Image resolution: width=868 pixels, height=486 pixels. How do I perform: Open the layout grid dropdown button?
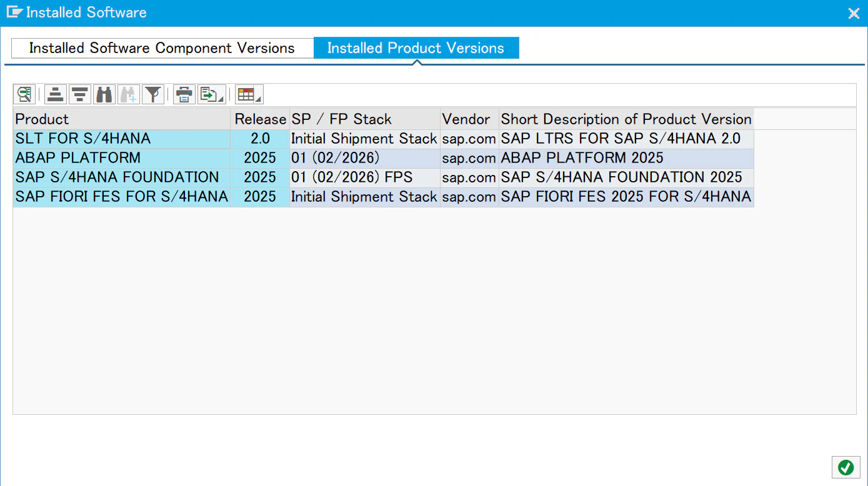pos(249,95)
